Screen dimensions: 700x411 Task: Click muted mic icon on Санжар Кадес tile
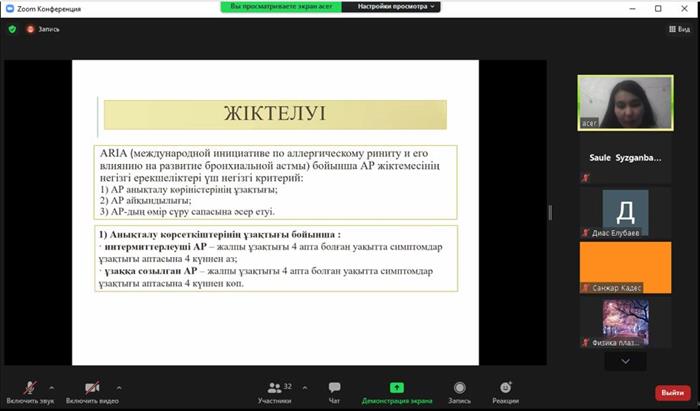585,288
